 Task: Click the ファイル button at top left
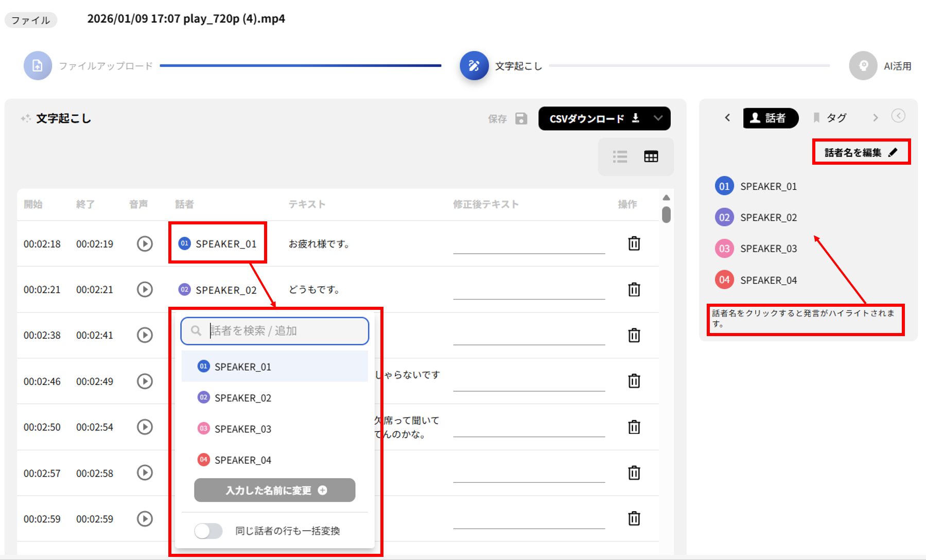[x=30, y=20]
